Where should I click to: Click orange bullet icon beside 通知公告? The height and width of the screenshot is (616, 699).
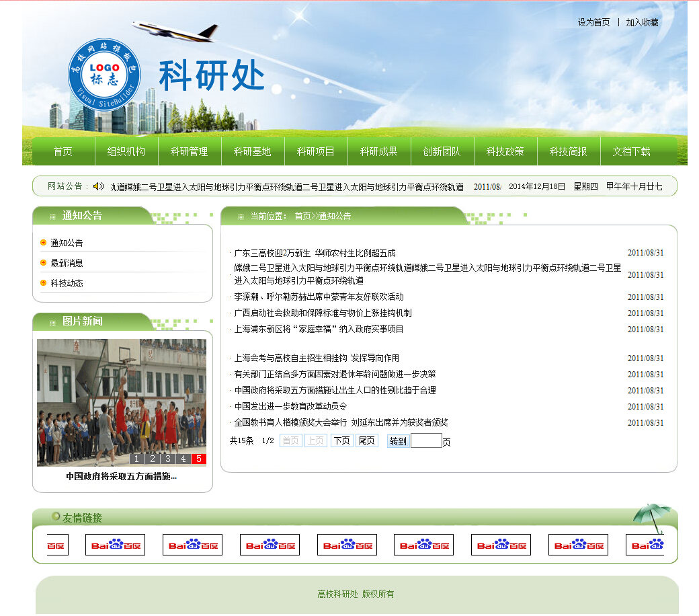pos(43,243)
